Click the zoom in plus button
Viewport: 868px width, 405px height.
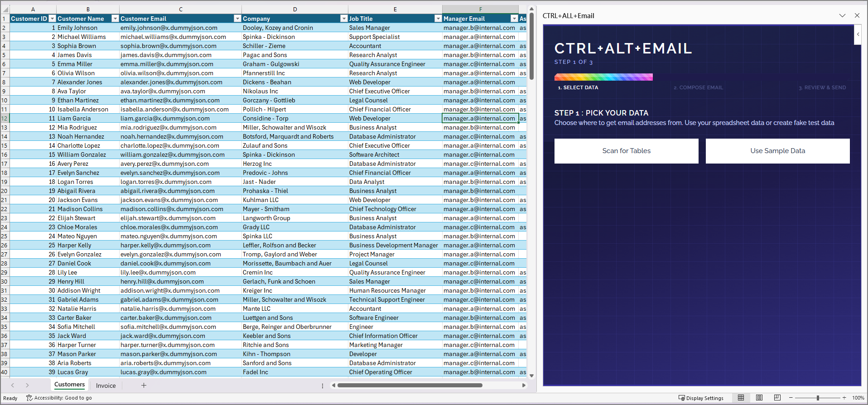[844, 398]
